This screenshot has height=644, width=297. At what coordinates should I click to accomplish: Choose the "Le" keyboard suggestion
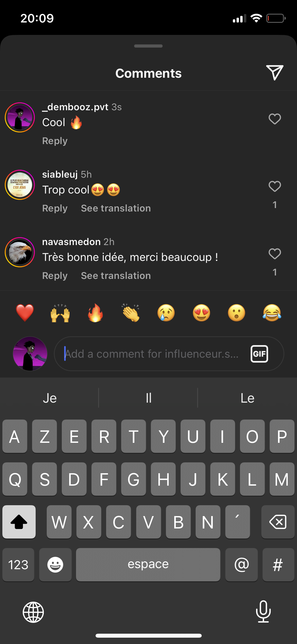pos(247,398)
